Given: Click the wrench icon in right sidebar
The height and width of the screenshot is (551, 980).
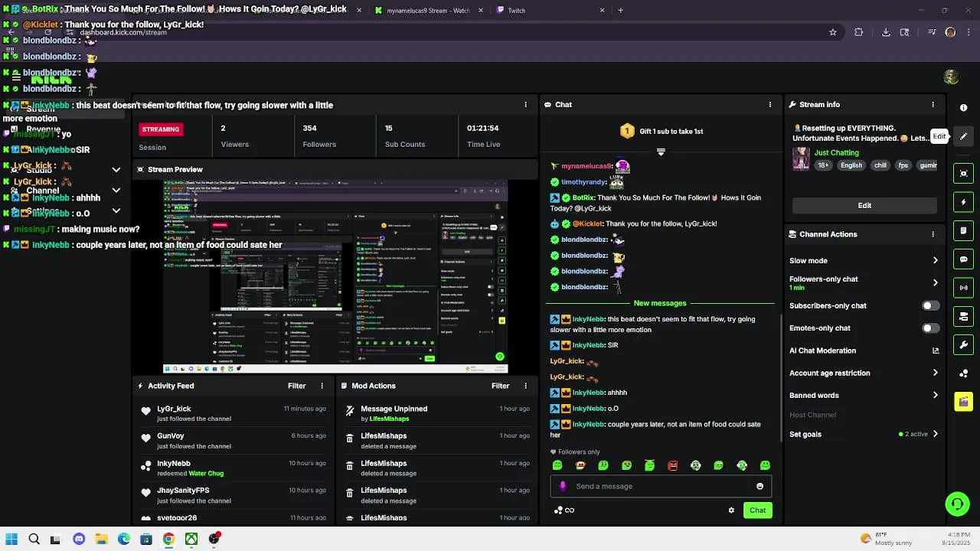Looking at the screenshot, I should [x=964, y=344].
